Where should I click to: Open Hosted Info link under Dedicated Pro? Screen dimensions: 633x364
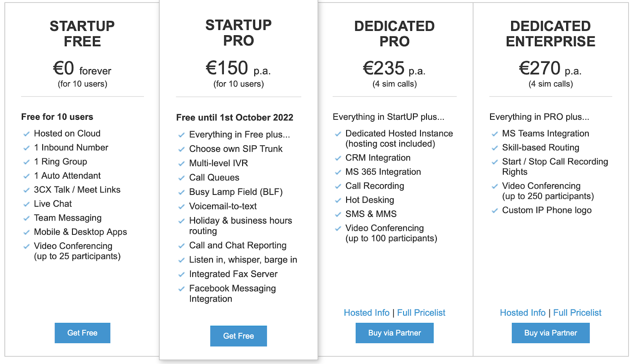pyautogui.click(x=367, y=313)
